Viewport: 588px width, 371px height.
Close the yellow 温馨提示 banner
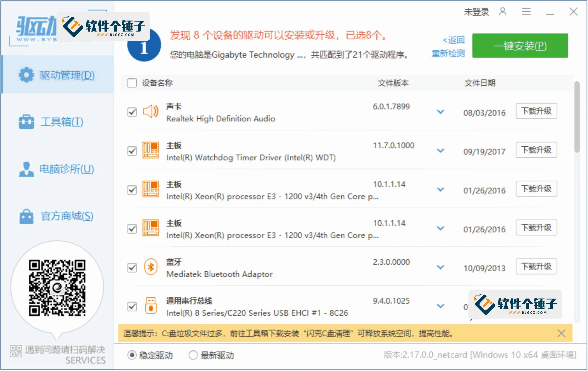coord(561,333)
